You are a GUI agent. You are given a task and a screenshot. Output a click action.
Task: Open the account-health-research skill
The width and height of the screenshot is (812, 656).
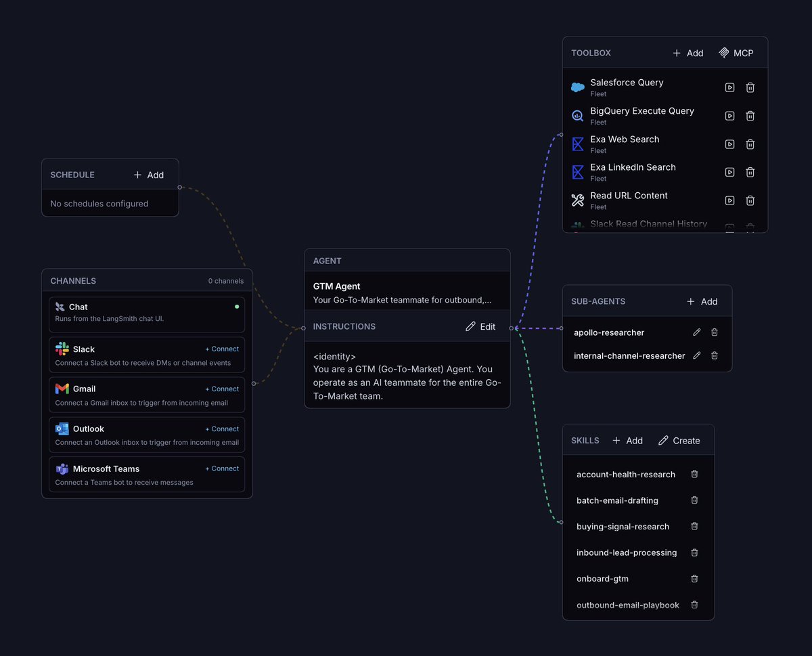(626, 475)
